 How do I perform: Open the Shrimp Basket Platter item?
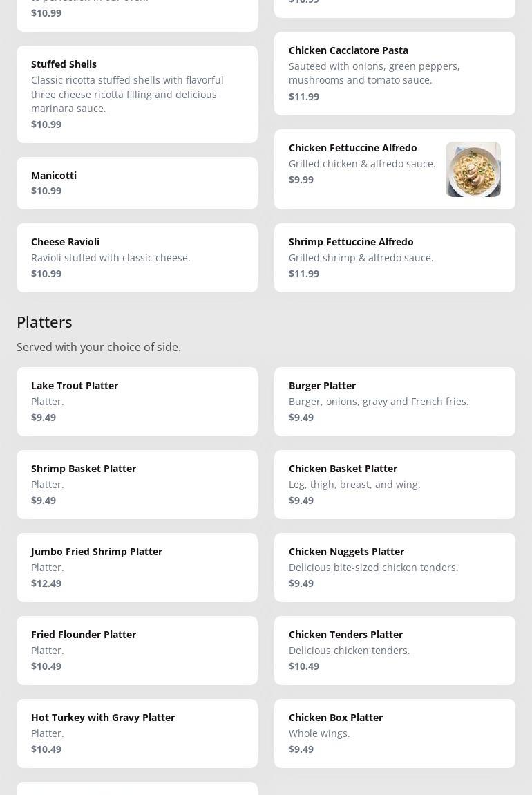pyautogui.click(x=137, y=484)
